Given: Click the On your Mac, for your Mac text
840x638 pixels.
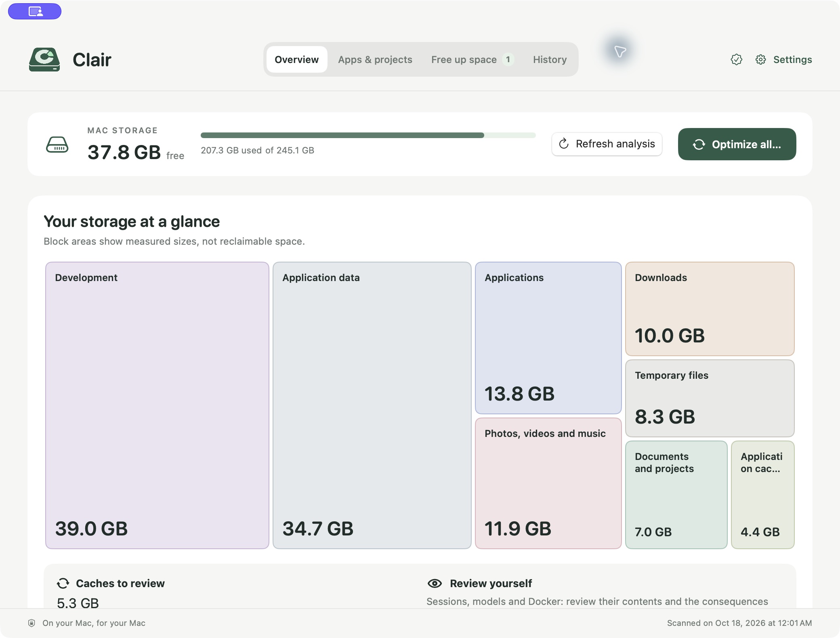Looking at the screenshot, I should tap(94, 623).
